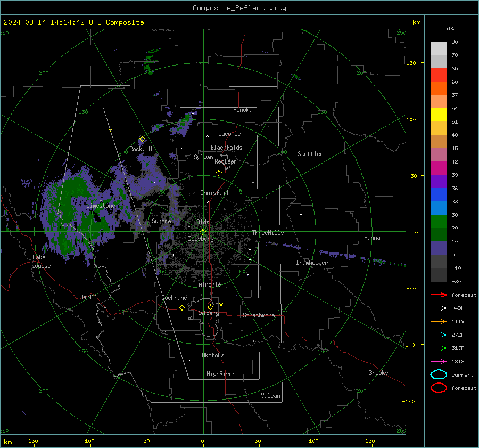Click the Sundre town label

pyautogui.click(x=161, y=221)
